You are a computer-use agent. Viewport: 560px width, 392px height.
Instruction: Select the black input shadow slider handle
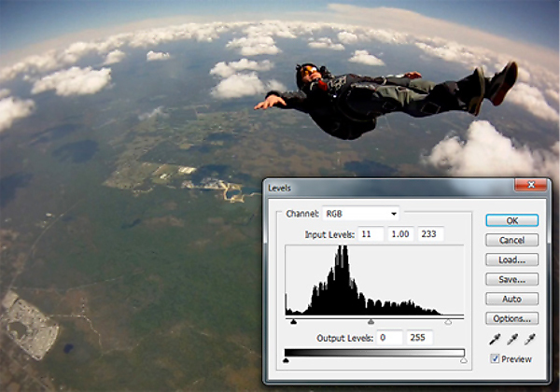tap(294, 322)
